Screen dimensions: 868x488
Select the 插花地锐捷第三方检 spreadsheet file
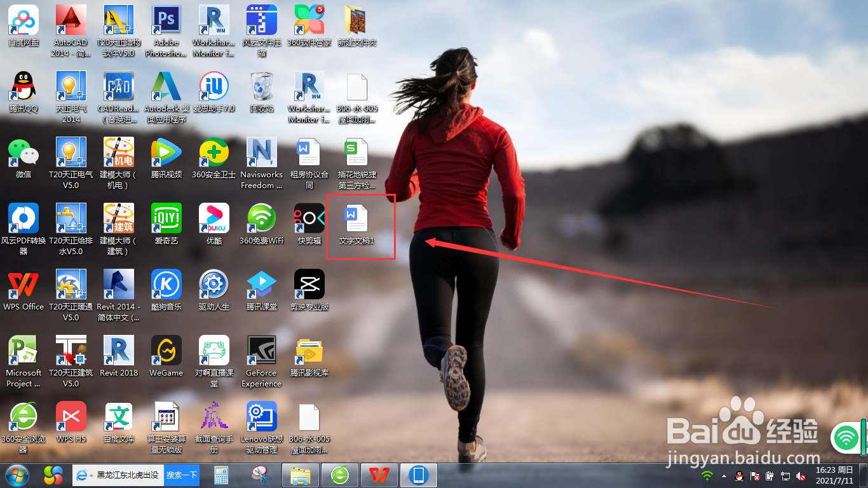tap(357, 163)
